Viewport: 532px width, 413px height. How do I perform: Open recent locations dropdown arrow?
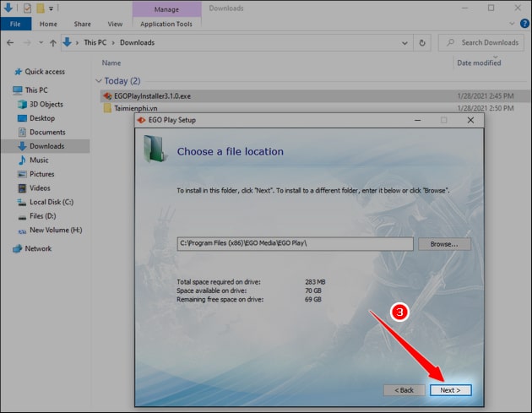[41, 43]
